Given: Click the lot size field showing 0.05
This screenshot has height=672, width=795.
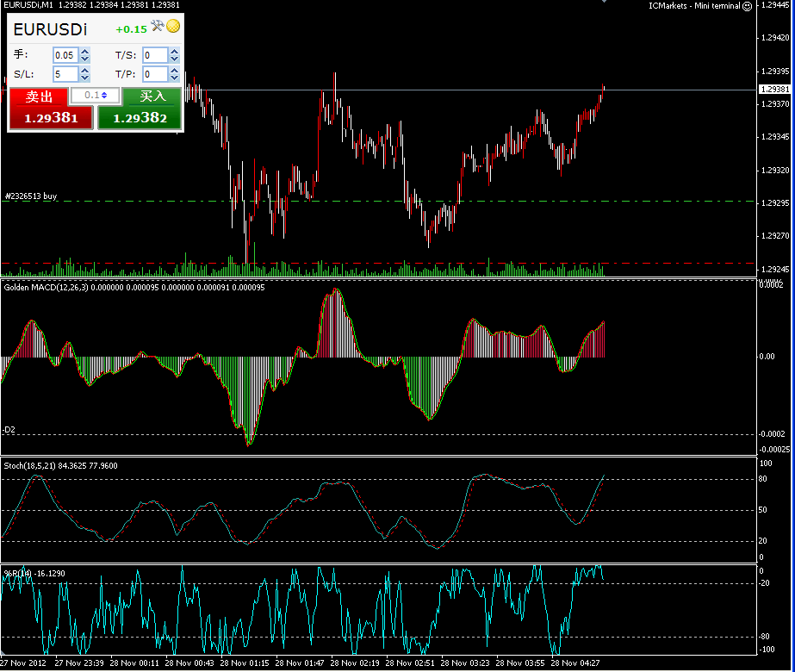Looking at the screenshot, I should click(66, 55).
